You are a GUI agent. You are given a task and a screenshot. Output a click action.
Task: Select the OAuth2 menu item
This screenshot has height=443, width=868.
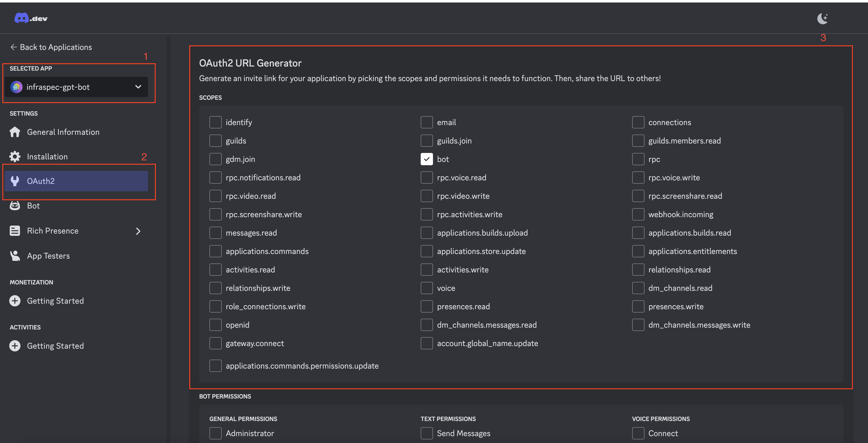point(77,181)
